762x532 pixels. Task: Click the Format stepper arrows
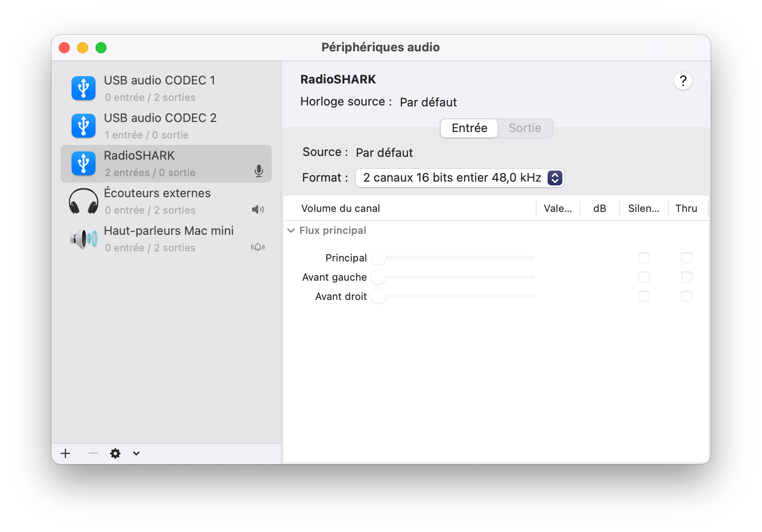click(555, 178)
